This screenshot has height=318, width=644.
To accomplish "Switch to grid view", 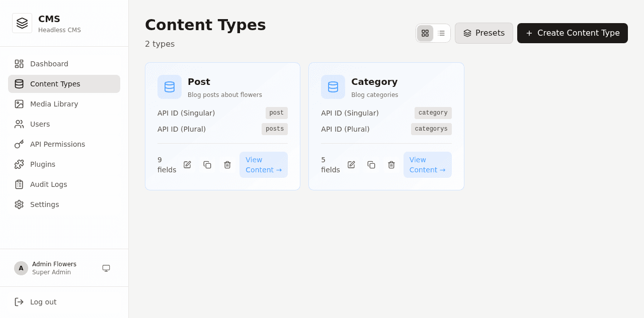I will pos(425,33).
